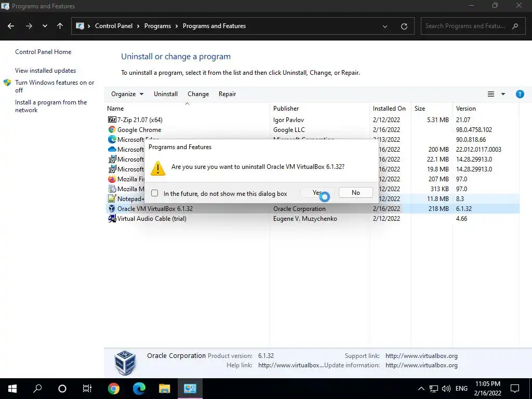532x399 pixels.
Task: Sort by the Version column header
Action: pos(466,109)
